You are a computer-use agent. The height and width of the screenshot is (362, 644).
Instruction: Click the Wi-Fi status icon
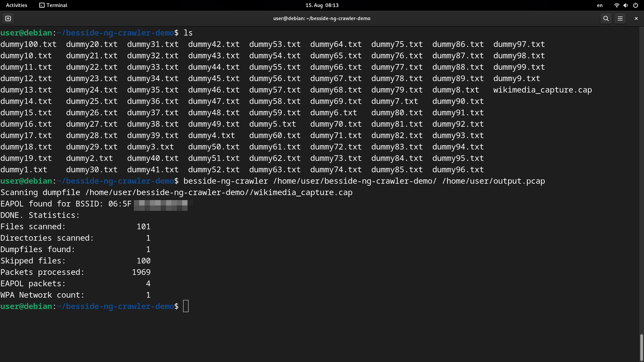click(616, 5)
